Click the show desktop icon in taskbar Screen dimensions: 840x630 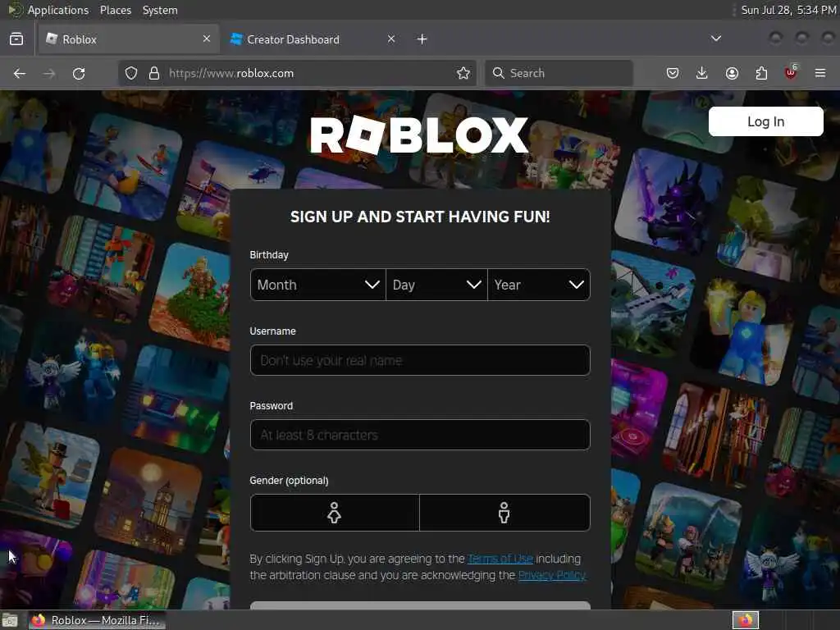coord(10,620)
